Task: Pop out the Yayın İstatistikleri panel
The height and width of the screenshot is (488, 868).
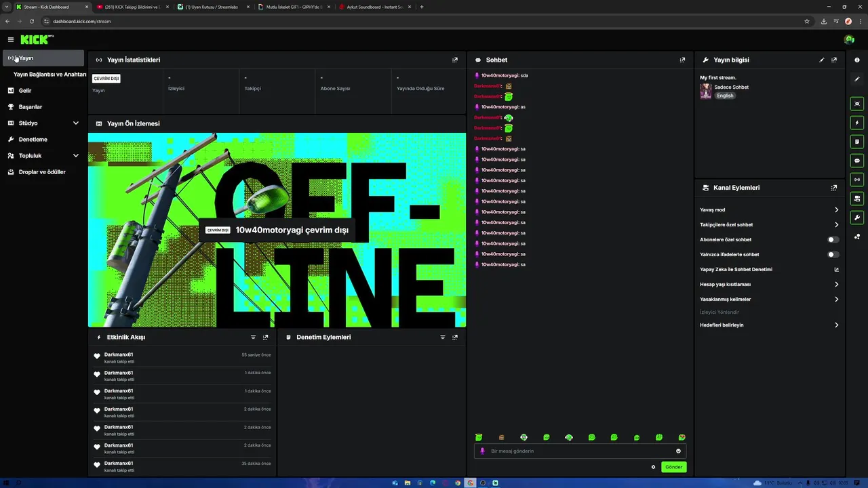Action: 455,60
